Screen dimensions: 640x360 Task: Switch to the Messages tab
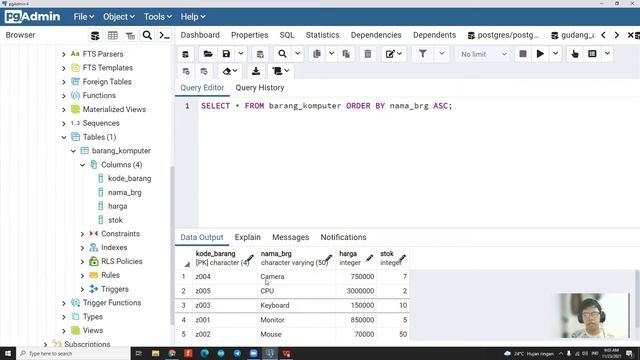291,237
